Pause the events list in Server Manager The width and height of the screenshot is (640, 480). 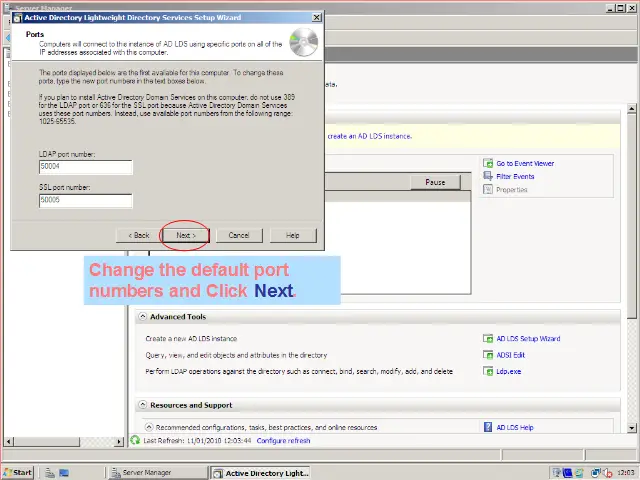[435, 182]
